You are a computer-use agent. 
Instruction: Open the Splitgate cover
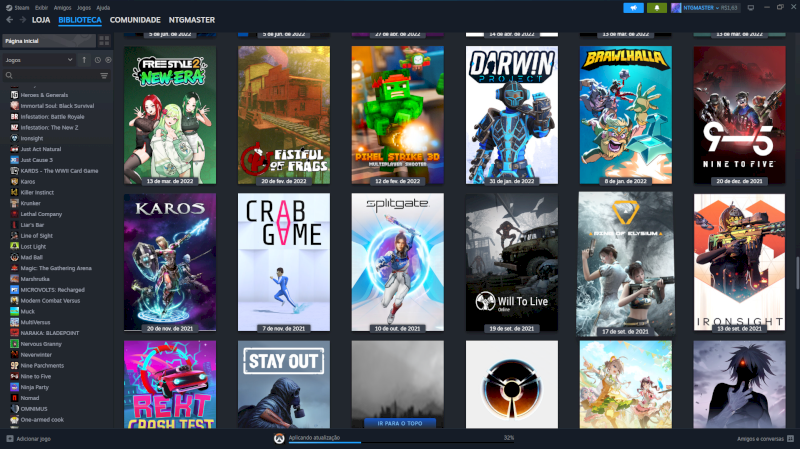tap(397, 262)
